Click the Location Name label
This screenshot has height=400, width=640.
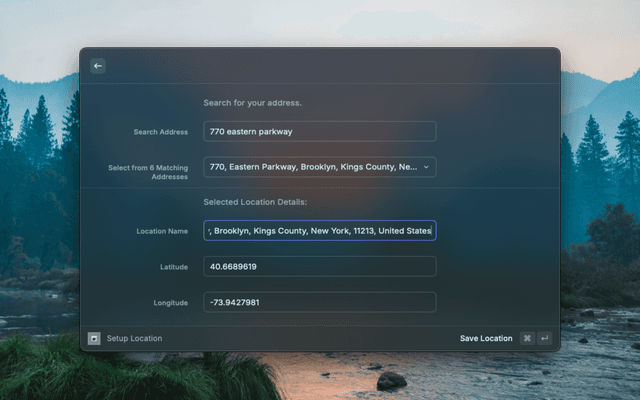click(162, 231)
